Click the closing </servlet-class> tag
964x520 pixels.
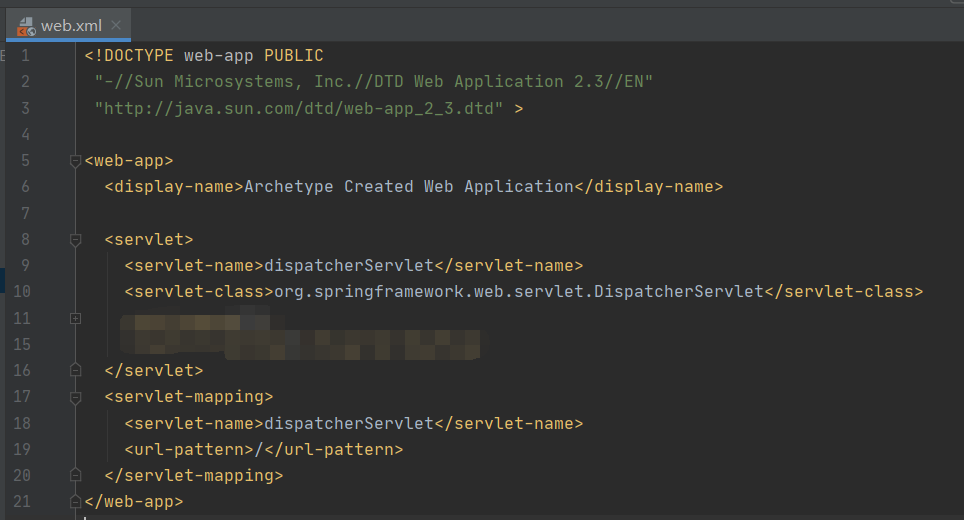tap(844, 291)
